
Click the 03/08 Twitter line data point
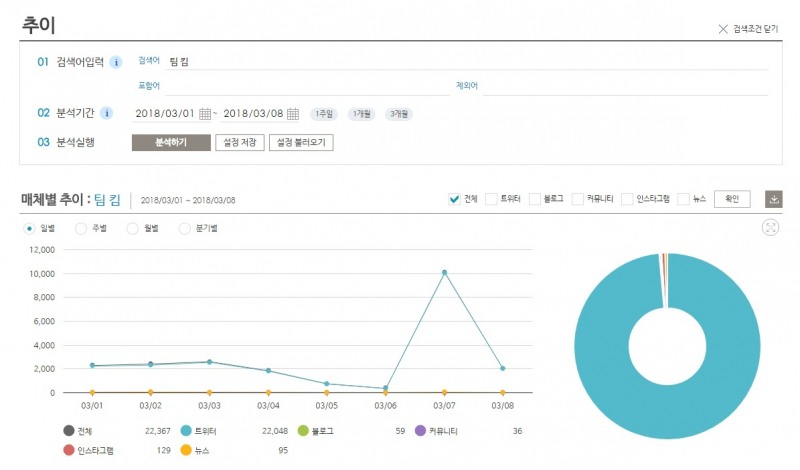(503, 368)
